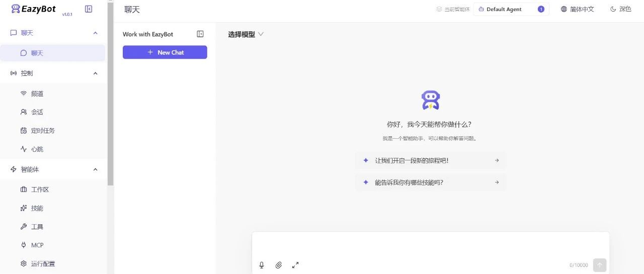The width and height of the screenshot is (644, 274).
Task: Click the 聊天 page title
Action: [132, 10]
